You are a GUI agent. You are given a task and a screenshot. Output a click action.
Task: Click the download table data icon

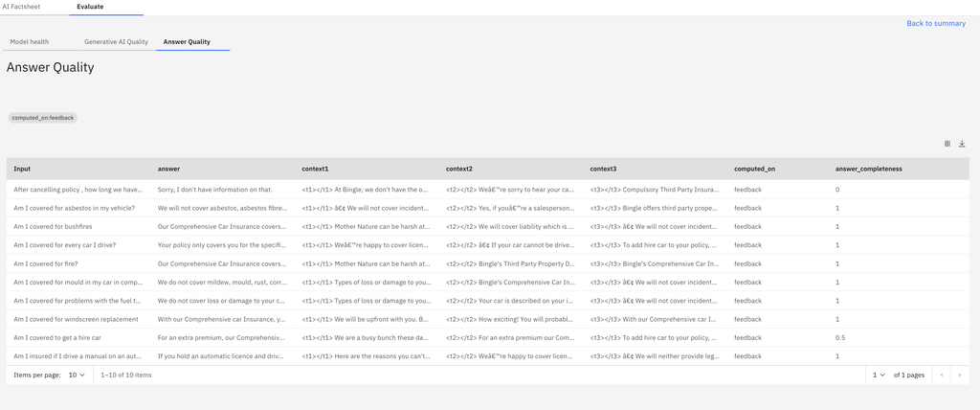click(x=962, y=144)
